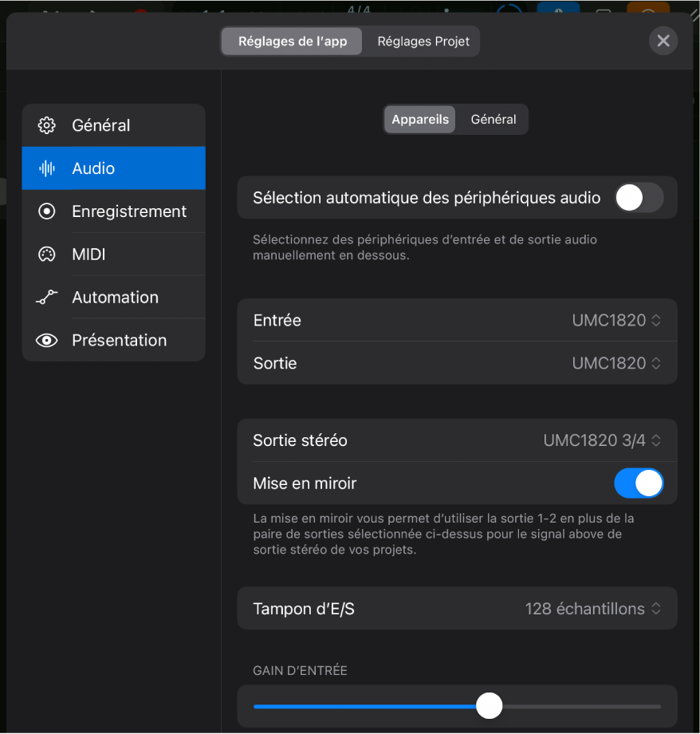The height and width of the screenshot is (734, 700).
Task: Switch to Réglages Projet tab
Action: click(x=423, y=41)
